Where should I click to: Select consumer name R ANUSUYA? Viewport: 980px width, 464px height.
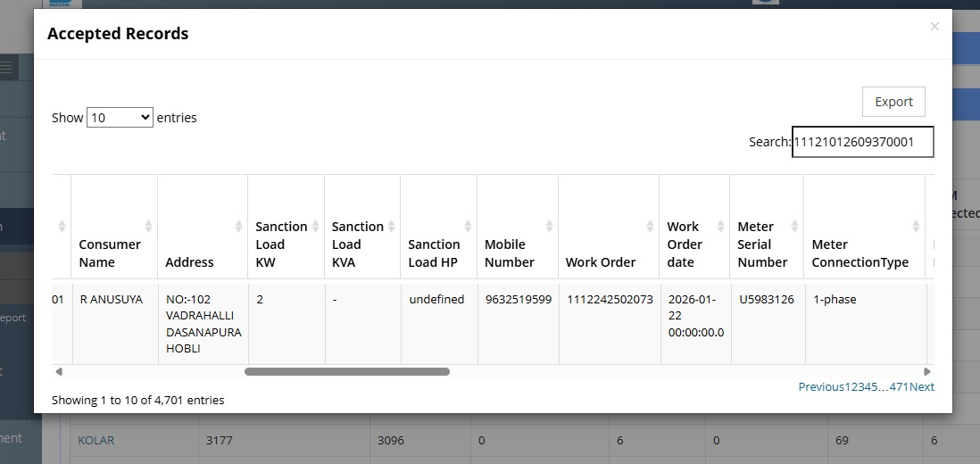[x=112, y=299]
